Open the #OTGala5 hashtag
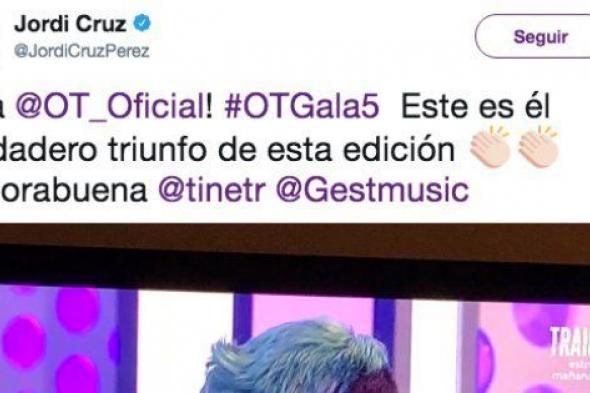Screen dimensions: 590x393 (x=301, y=107)
